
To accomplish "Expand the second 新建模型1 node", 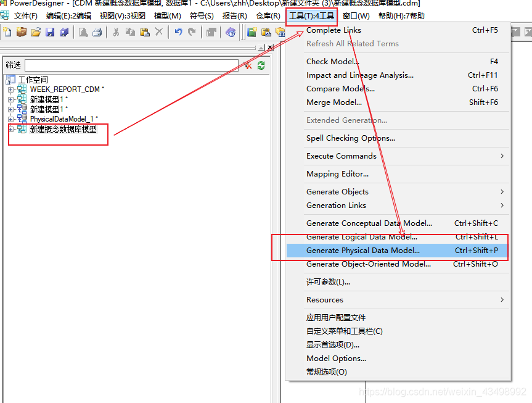I will (10, 109).
